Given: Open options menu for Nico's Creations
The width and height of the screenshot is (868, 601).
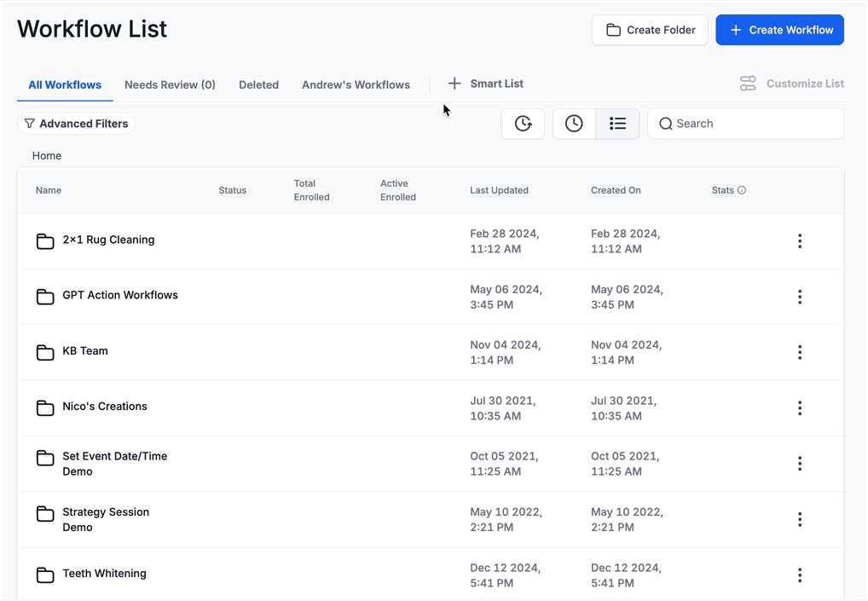Looking at the screenshot, I should coord(799,407).
